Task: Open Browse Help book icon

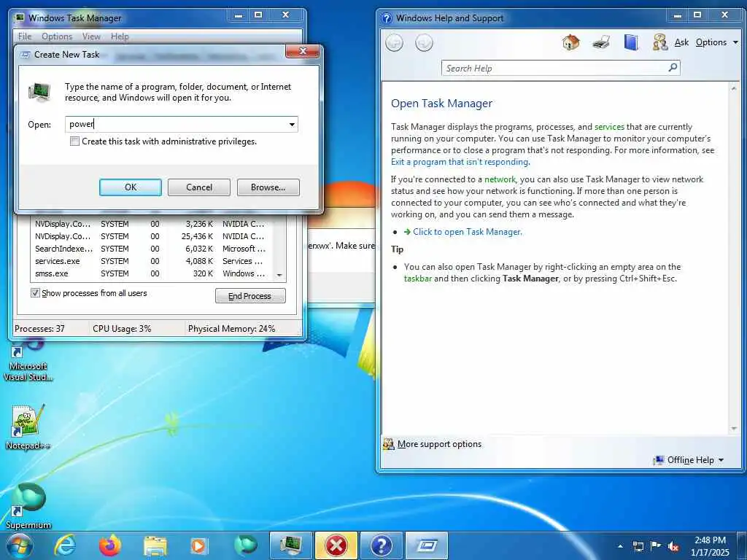Action: (631, 42)
